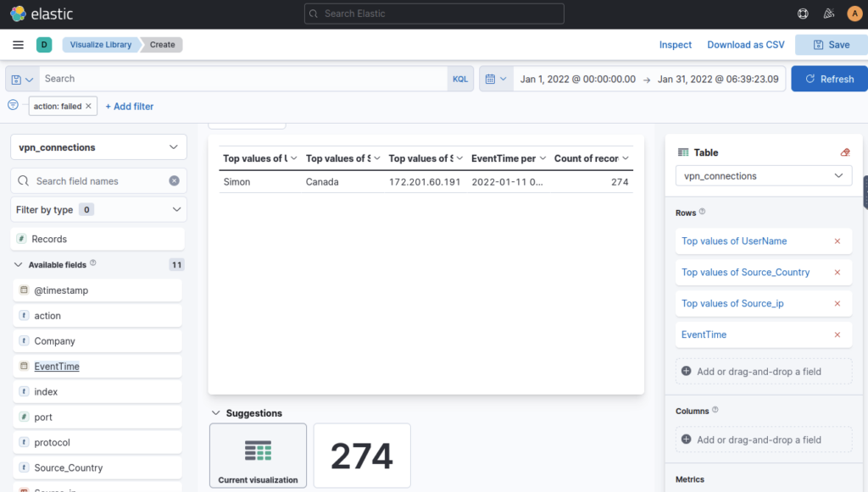The image size is (868, 492).
Task: Open the newsfeed icon in the header
Action: point(829,14)
